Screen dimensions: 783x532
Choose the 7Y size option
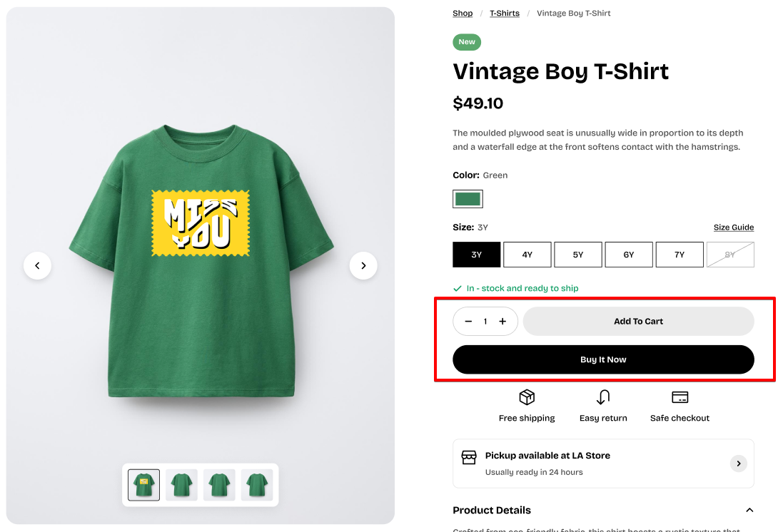tap(680, 255)
